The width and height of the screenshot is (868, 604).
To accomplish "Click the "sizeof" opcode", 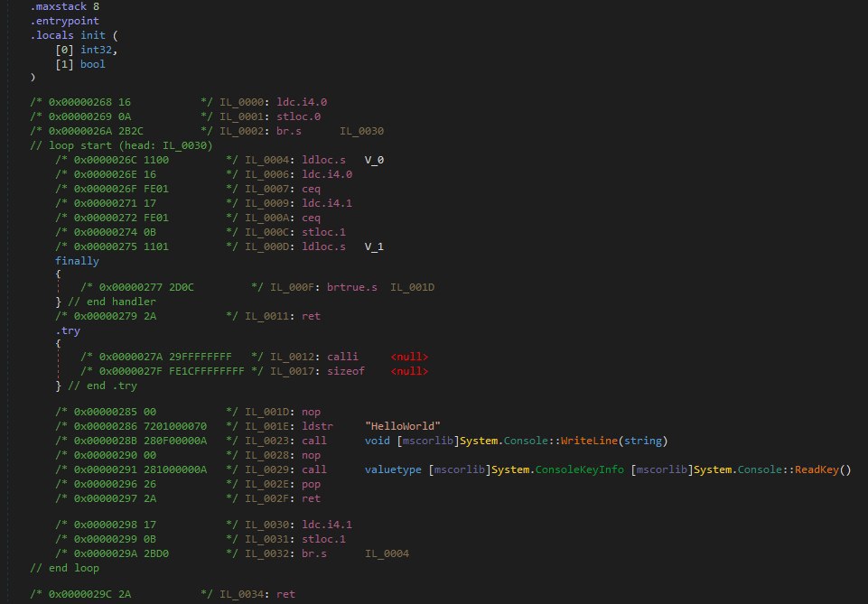I will pos(346,371).
